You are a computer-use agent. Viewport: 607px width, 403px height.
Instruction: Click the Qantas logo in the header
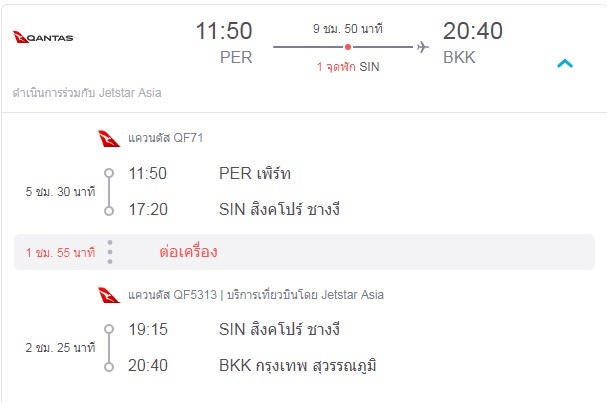tap(43, 37)
